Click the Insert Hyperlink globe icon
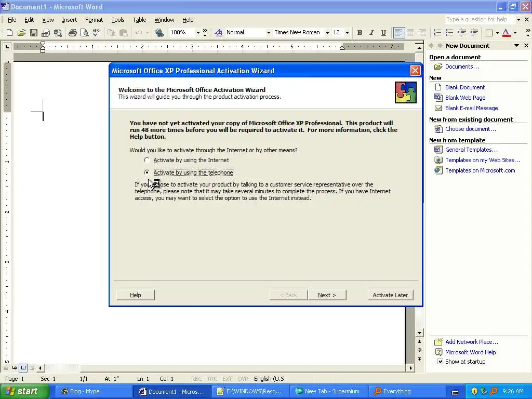The image size is (532, 399). coord(159,33)
